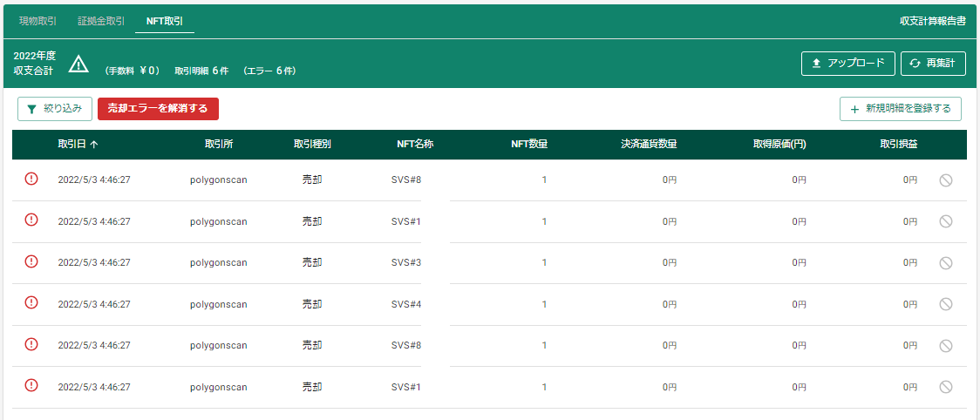Sort by the 取引日 column arrow
Image resolution: width=980 pixels, height=420 pixels.
pyautogui.click(x=94, y=145)
